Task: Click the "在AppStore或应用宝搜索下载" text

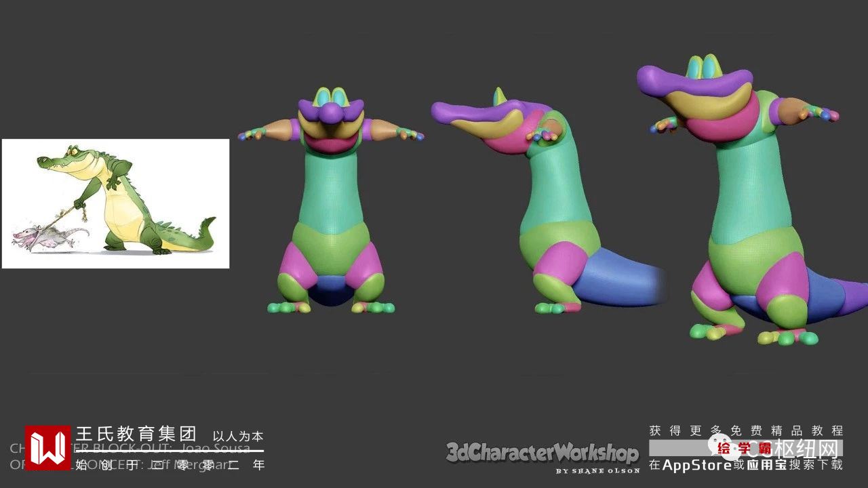Action: point(746,465)
